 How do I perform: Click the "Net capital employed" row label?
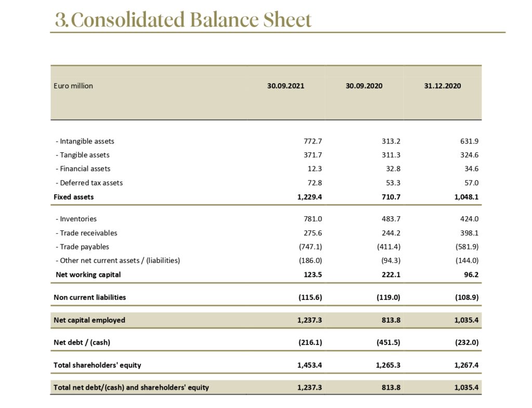89,320
